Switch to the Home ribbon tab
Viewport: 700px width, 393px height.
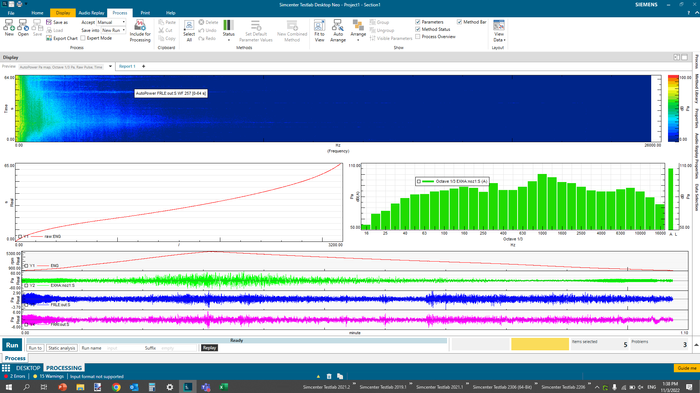[38, 13]
